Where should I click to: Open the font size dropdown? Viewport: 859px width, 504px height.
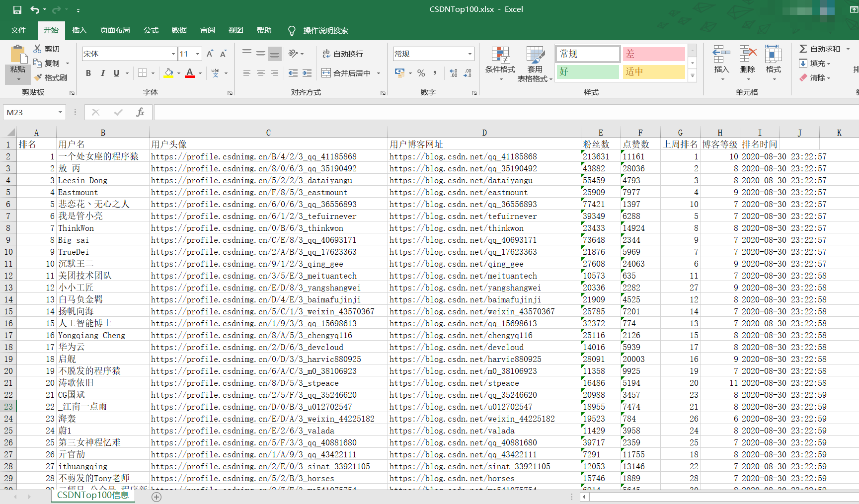pos(198,54)
